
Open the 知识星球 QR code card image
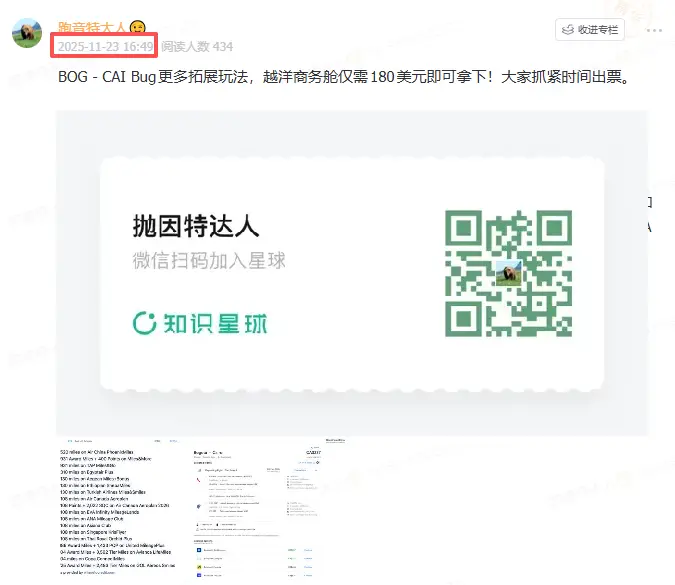tap(352, 273)
